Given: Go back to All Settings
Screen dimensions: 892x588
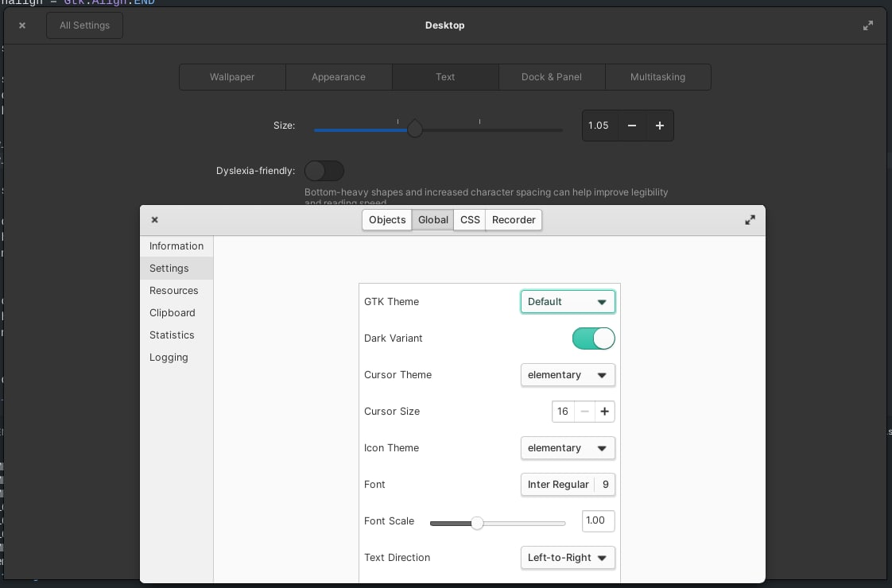Looking at the screenshot, I should 85,25.
